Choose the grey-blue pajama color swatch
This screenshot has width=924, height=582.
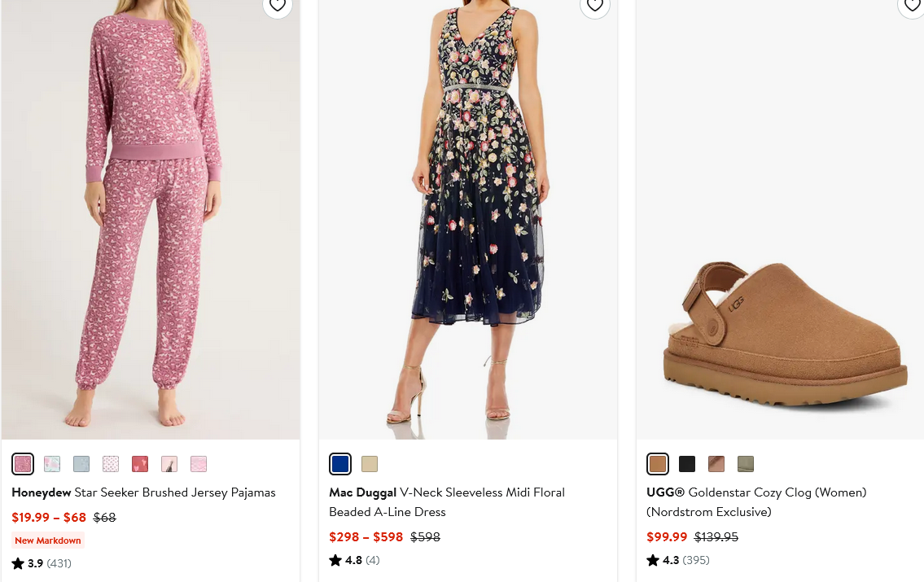(81, 464)
